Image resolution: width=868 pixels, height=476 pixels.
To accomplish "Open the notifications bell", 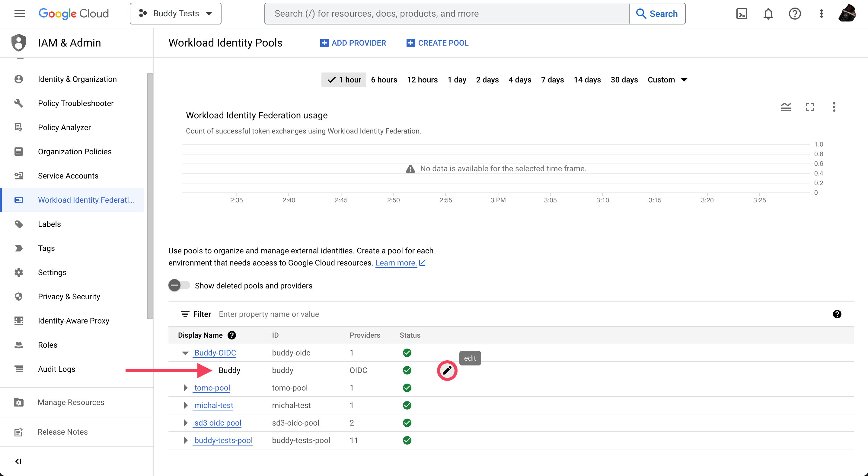I will 768,14.
